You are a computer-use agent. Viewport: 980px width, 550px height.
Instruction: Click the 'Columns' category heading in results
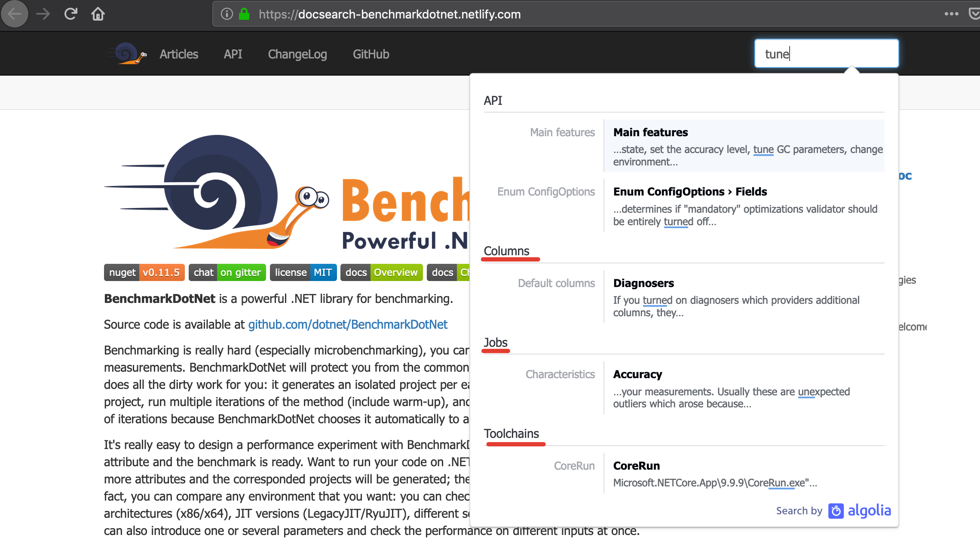pyautogui.click(x=506, y=251)
